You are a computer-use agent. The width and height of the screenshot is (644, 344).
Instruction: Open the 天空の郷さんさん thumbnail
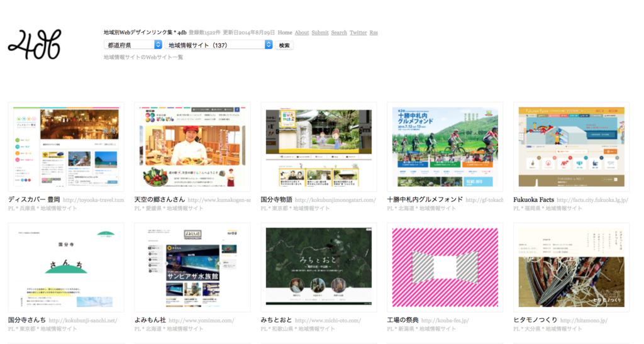[192, 147]
